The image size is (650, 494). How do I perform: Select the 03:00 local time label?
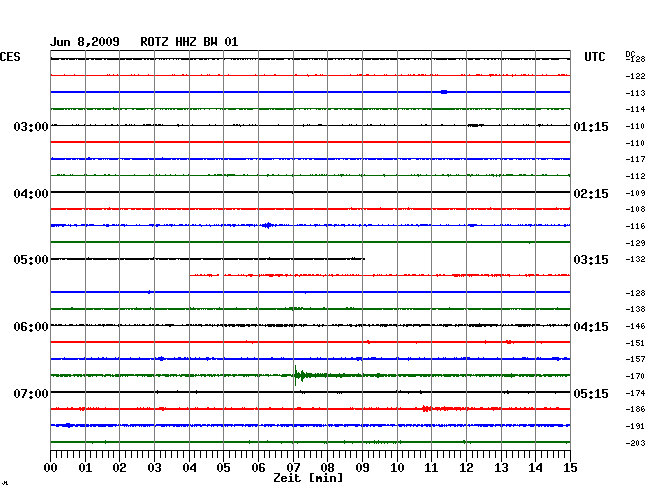pyautogui.click(x=31, y=126)
